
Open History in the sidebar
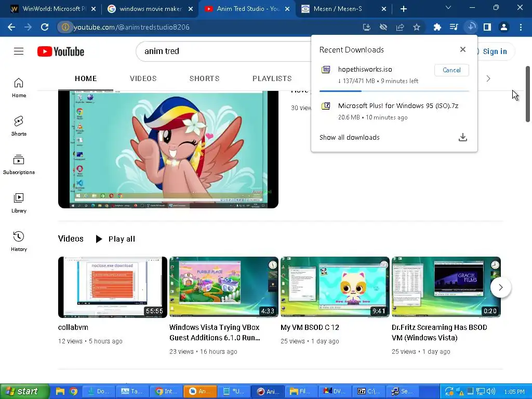[x=19, y=241]
